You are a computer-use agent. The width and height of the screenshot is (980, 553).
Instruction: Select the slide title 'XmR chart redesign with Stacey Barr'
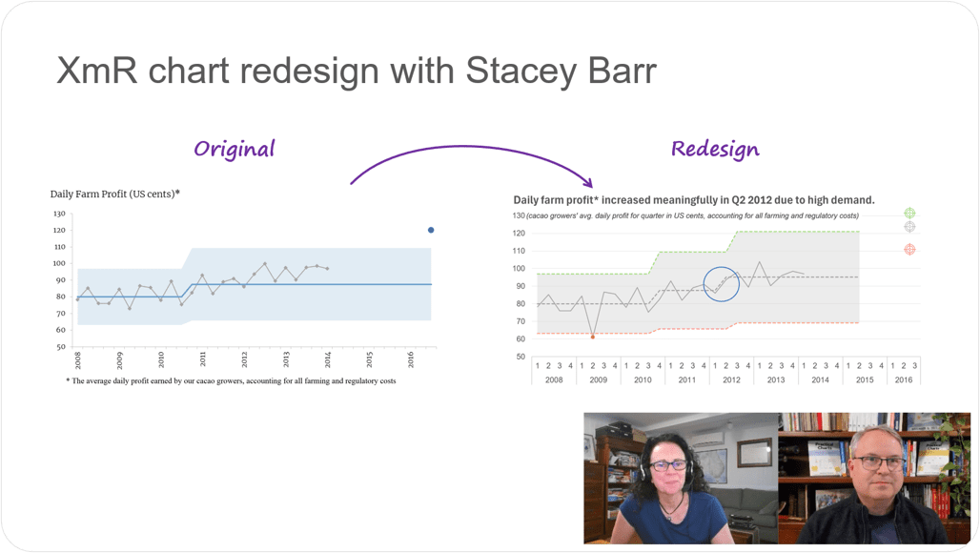pos(357,70)
